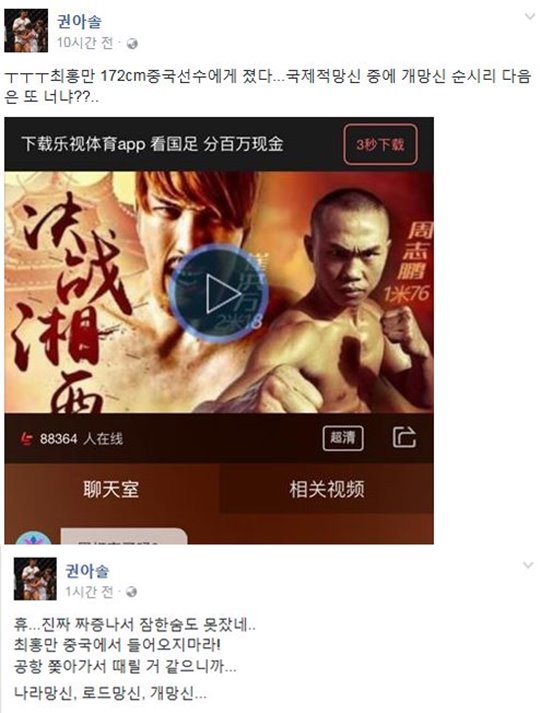Click the chat user avatar icon
The height and width of the screenshot is (713, 540).
point(33,537)
